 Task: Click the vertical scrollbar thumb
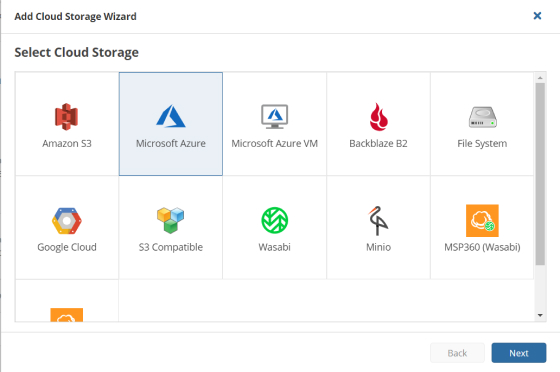coord(540,174)
